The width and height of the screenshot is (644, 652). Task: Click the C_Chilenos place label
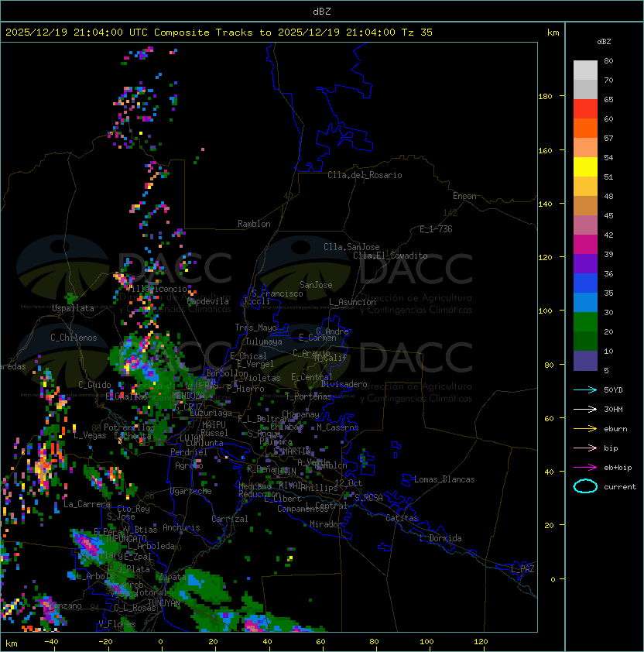pos(74,338)
